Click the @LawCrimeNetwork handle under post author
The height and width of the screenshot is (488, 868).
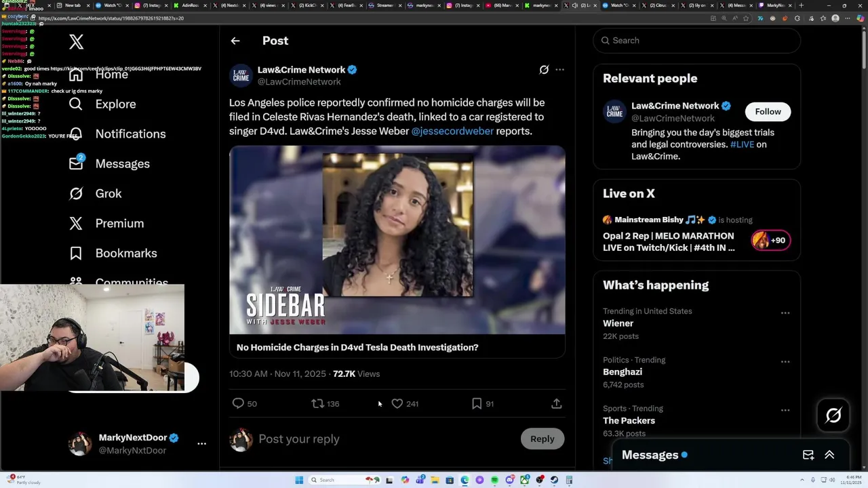[x=299, y=82]
